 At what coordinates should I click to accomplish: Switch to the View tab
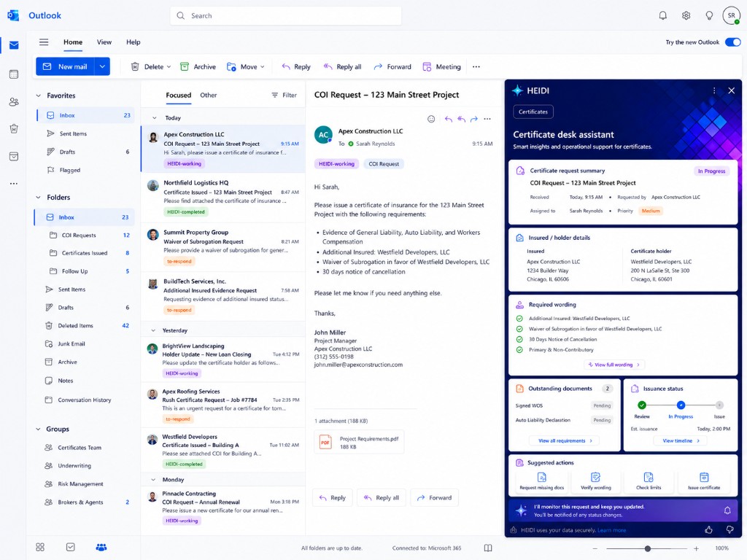click(x=104, y=42)
